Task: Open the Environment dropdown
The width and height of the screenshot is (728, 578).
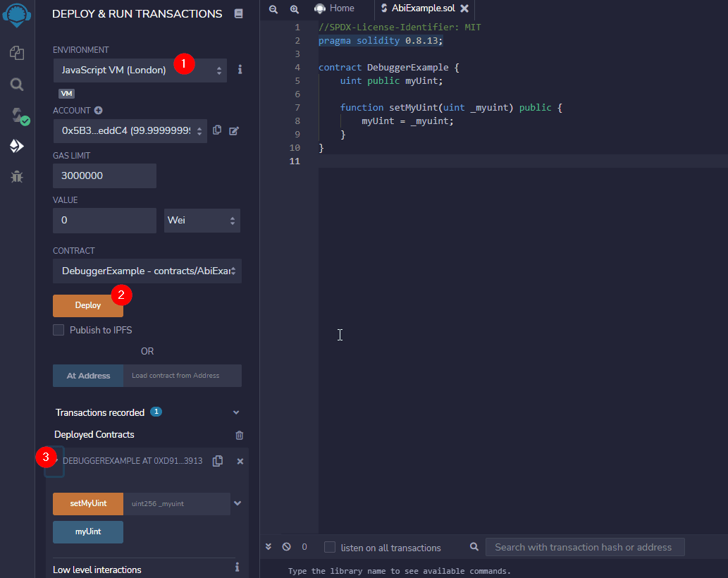Action: pyautogui.click(x=140, y=70)
